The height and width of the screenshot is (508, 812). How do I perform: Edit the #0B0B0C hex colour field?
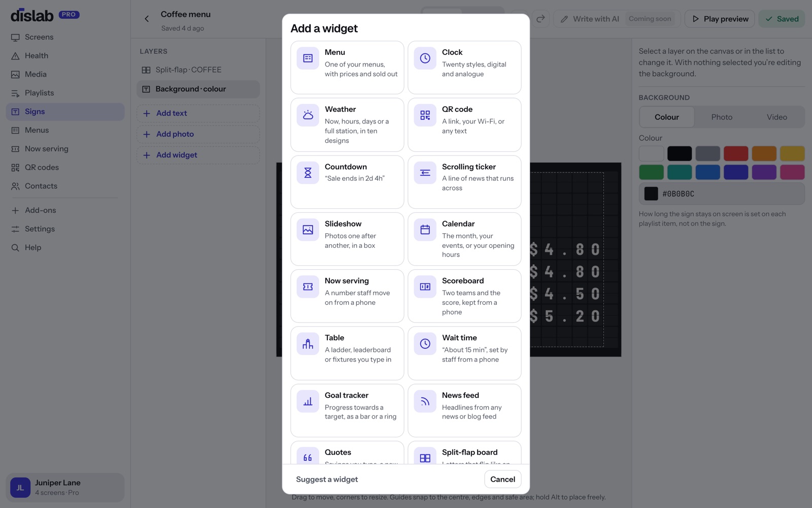click(x=722, y=194)
